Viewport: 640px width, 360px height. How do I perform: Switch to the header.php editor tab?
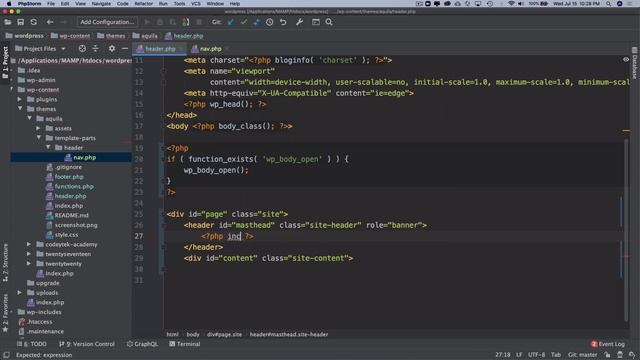coord(160,49)
